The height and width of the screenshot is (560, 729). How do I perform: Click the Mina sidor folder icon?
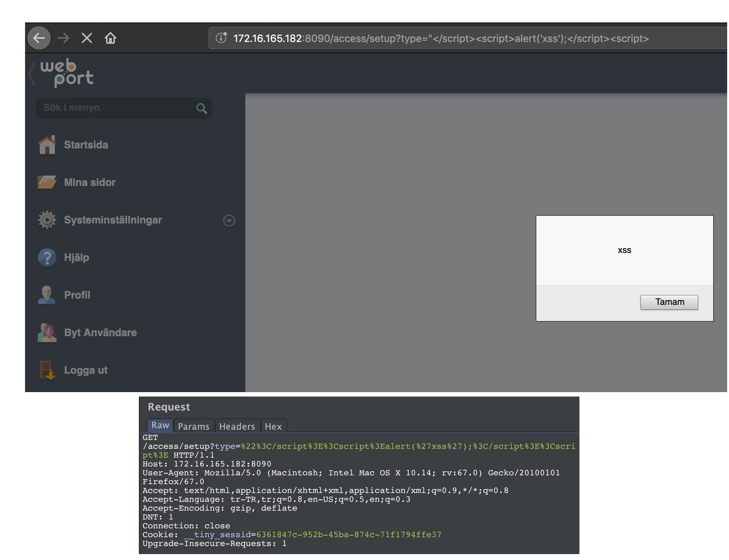[x=47, y=182]
